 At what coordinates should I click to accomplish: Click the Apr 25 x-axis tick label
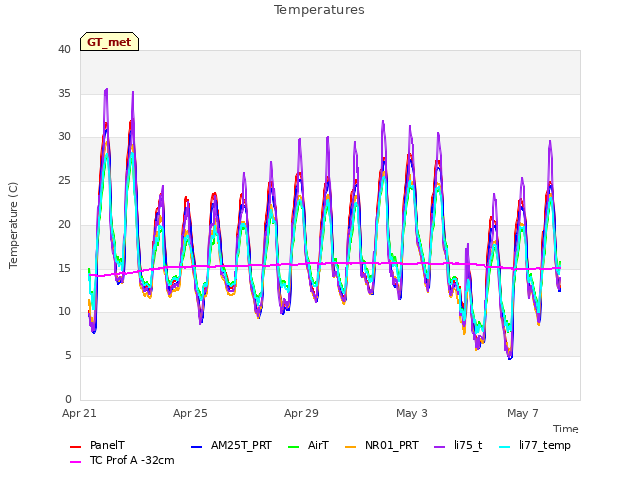[190, 413]
